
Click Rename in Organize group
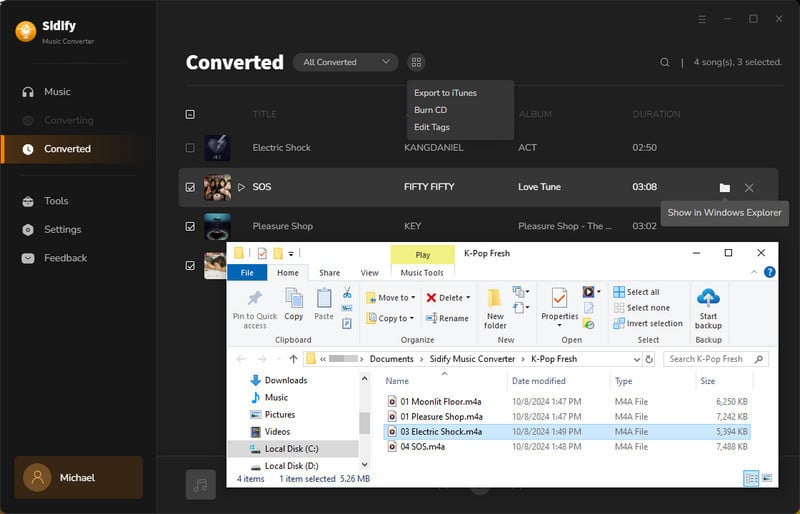[x=447, y=319]
